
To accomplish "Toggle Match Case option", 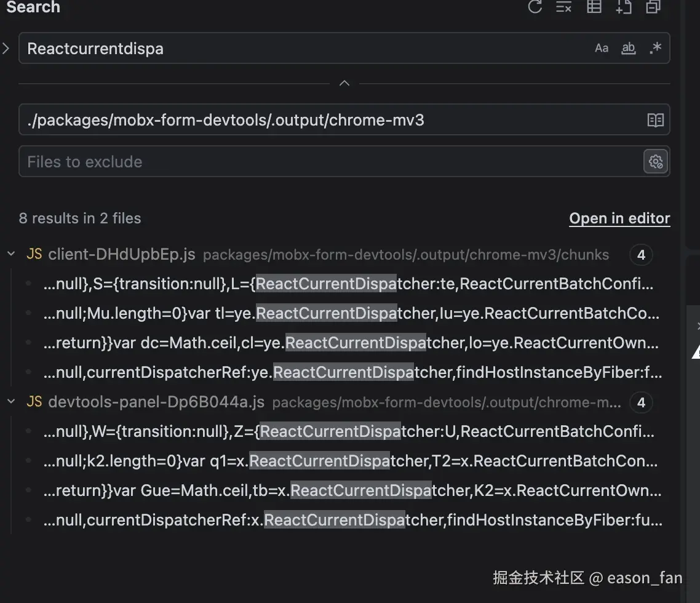I will (602, 48).
